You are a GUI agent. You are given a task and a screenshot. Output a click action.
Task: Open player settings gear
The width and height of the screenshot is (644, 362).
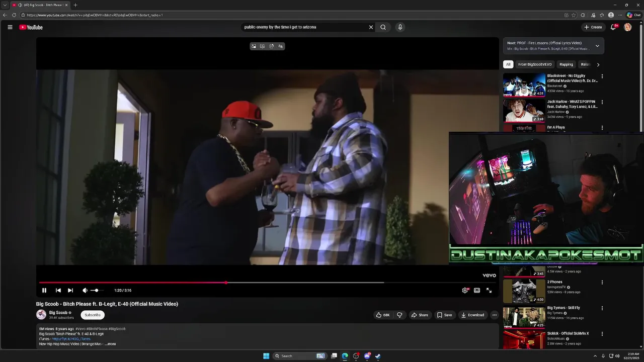[x=465, y=290]
